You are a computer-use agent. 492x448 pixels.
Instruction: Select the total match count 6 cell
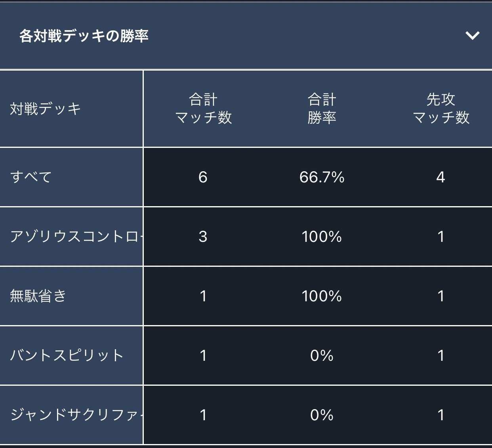pos(204,177)
